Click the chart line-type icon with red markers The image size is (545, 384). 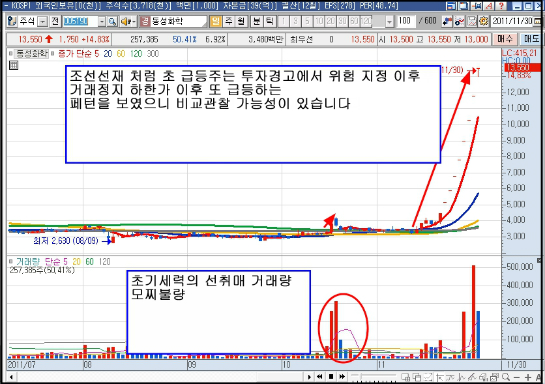coord(459,22)
